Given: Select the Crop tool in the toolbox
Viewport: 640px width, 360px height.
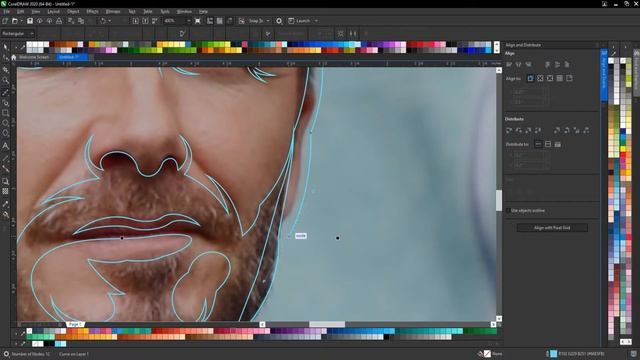Looking at the screenshot, I should [5, 69].
